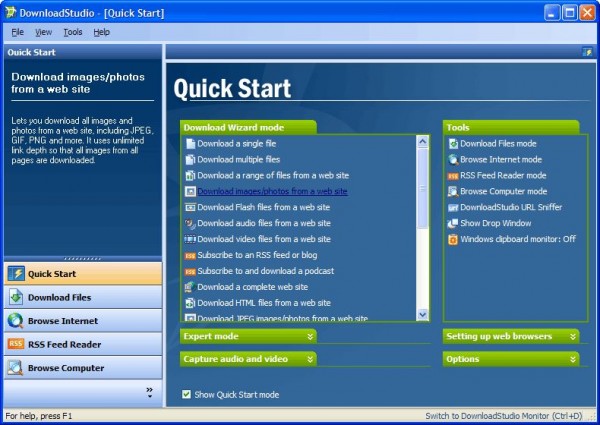Click the HTML files icon in wizard list
This screenshot has width=600, height=425.
tap(190, 303)
